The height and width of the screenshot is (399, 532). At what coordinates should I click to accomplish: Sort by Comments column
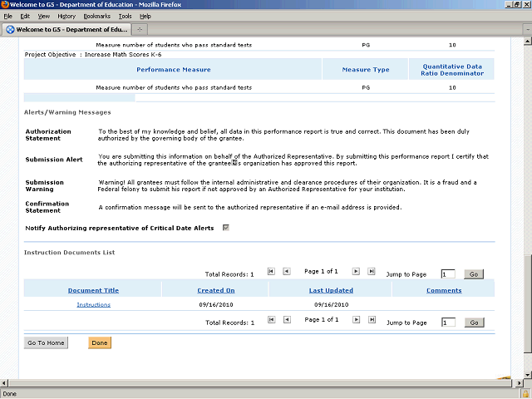[x=444, y=290]
